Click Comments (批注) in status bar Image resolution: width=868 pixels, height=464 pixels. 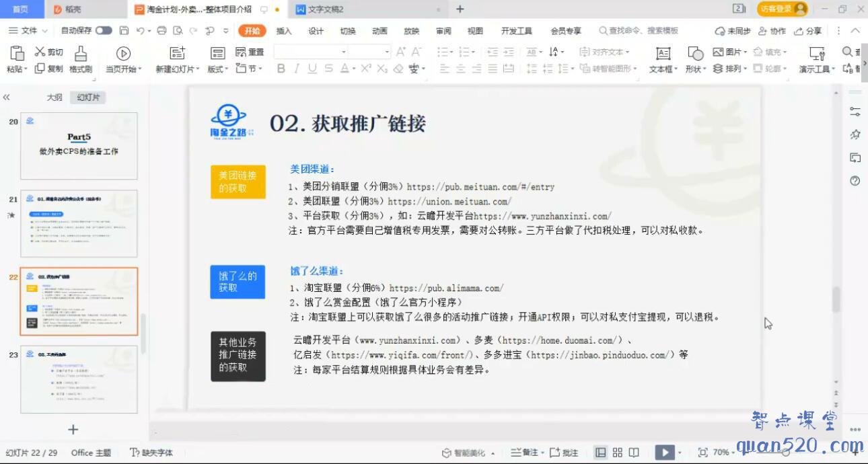pyautogui.click(x=565, y=453)
